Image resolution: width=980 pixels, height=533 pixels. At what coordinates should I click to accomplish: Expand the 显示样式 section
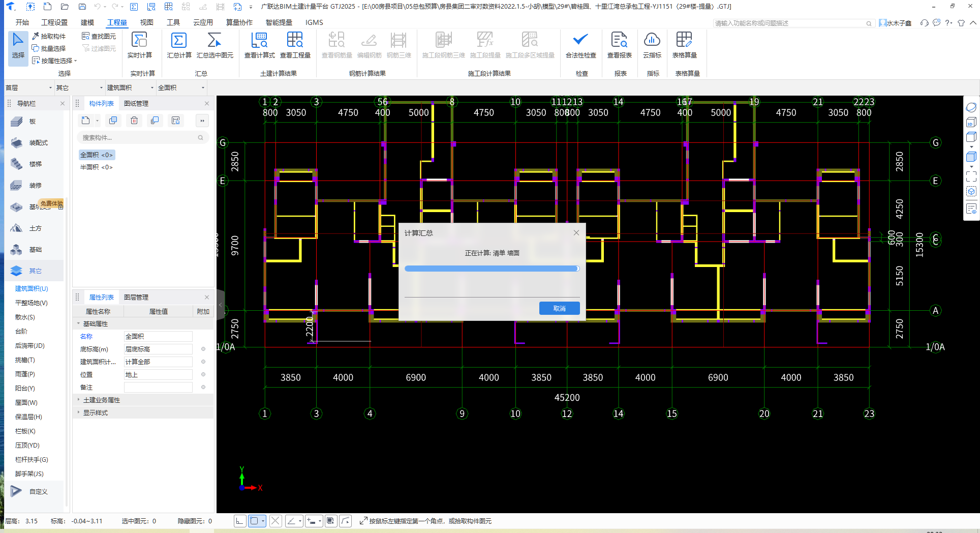78,412
